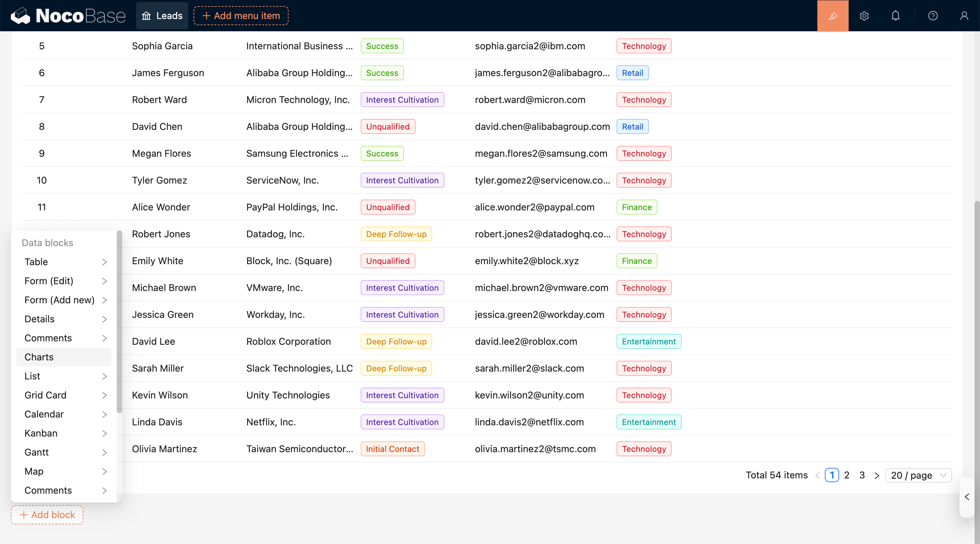Click the Add block button
This screenshot has height=544, width=980.
tap(47, 515)
